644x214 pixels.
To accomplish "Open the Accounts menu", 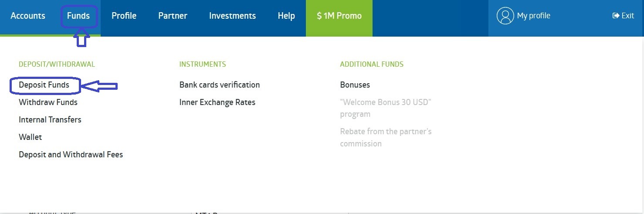I will point(28,16).
